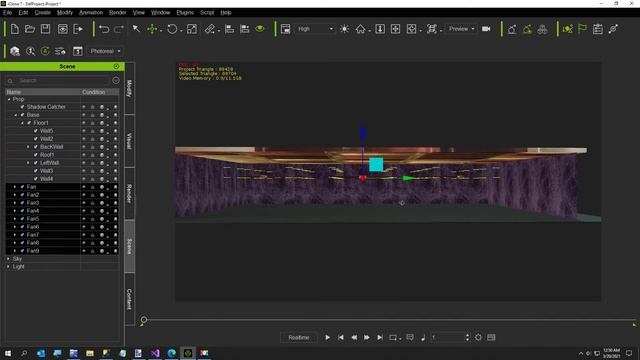Click the blue Y-axis gizmo arrow
This screenshot has height=360, width=640.
[363, 132]
